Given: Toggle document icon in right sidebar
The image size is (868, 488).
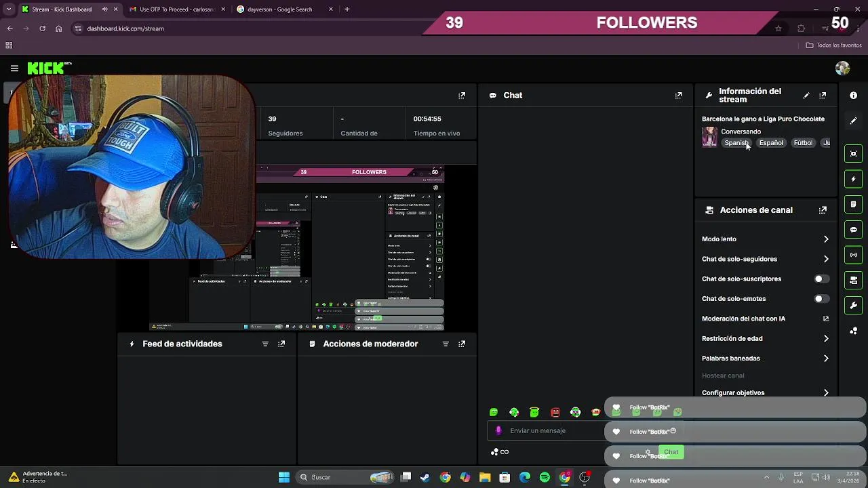Looking at the screenshot, I should [x=853, y=204].
